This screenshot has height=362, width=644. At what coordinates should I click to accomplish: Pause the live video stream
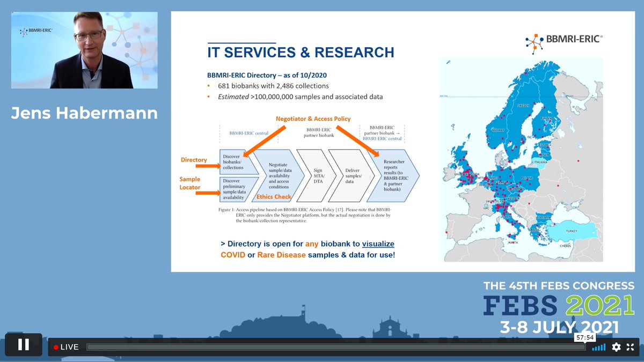tap(24, 345)
